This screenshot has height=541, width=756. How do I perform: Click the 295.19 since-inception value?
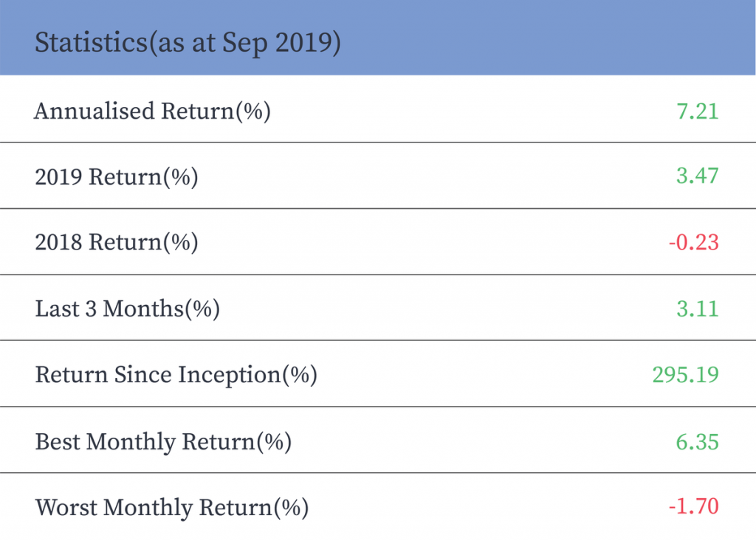click(685, 375)
